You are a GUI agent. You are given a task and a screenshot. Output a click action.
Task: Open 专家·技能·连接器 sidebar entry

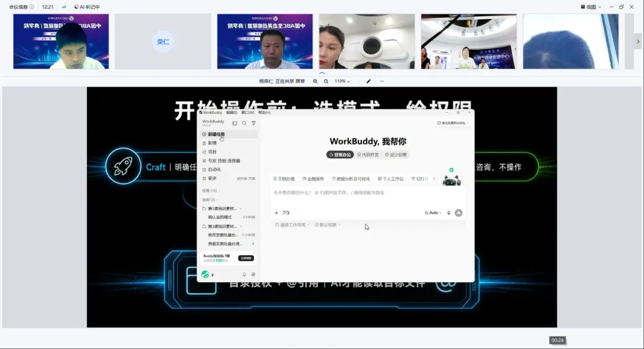pyautogui.click(x=229, y=160)
